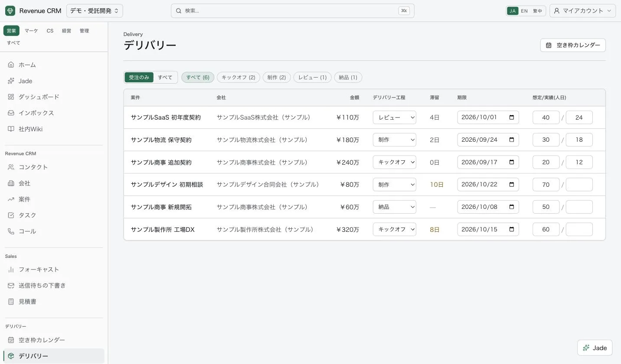This screenshot has height=364, width=621.
Task: Open date picker icon for 2026/09/24
Action: [x=512, y=140]
